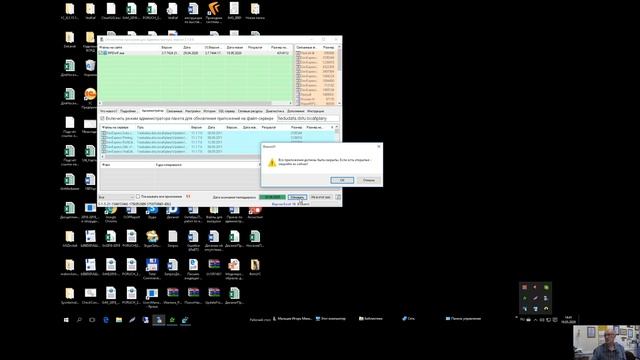Open File Explorer from taskbar
Image resolution: width=640 pixels, height=360 pixels.
119,320
